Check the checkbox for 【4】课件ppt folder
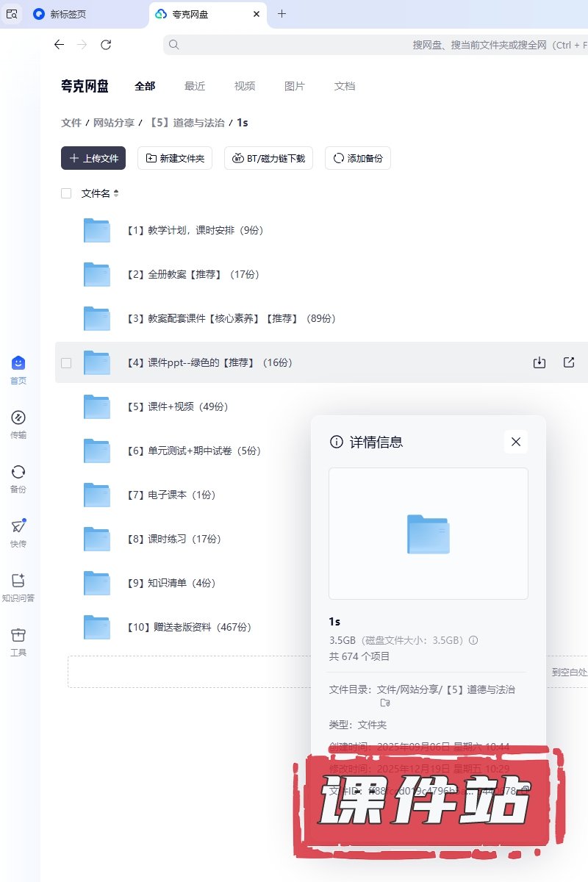Image resolution: width=588 pixels, height=882 pixels. tap(66, 362)
